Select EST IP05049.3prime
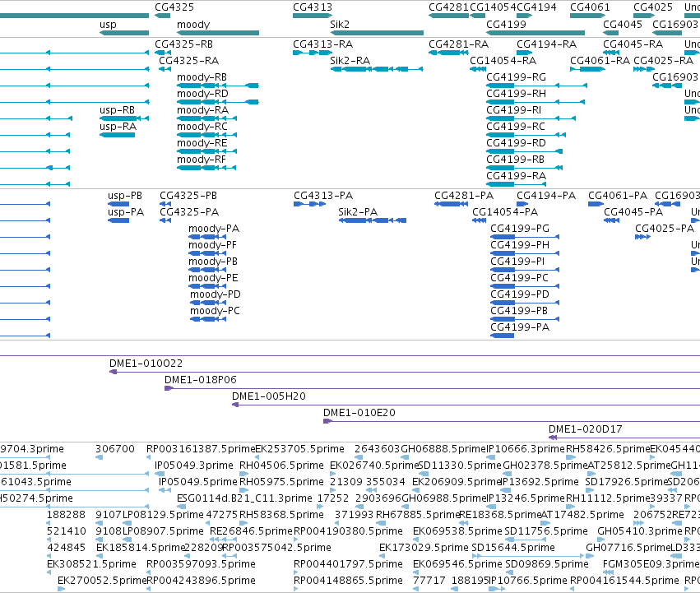 (194, 466)
